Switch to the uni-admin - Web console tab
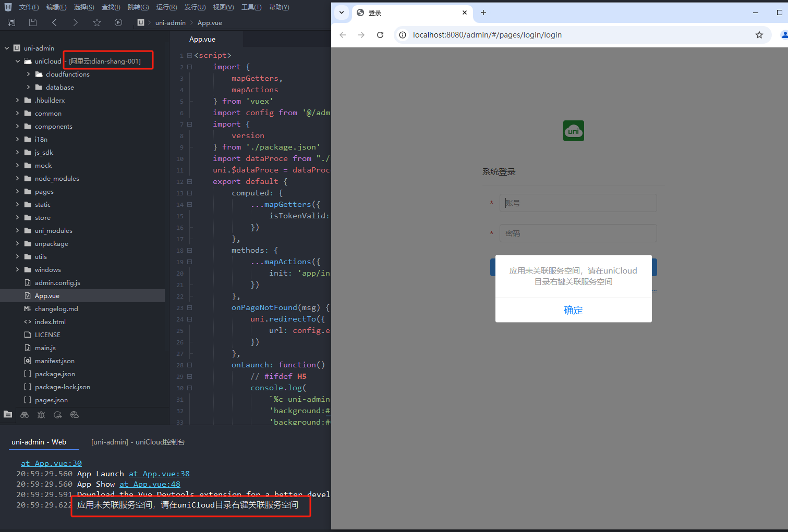The width and height of the screenshot is (788, 532). [x=39, y=442]
